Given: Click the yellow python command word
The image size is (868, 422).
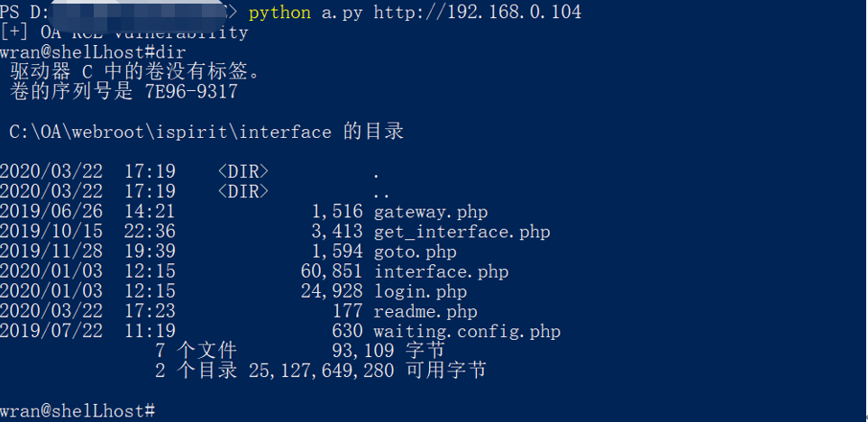Looking at the screenshot, I should click(279, 12).
